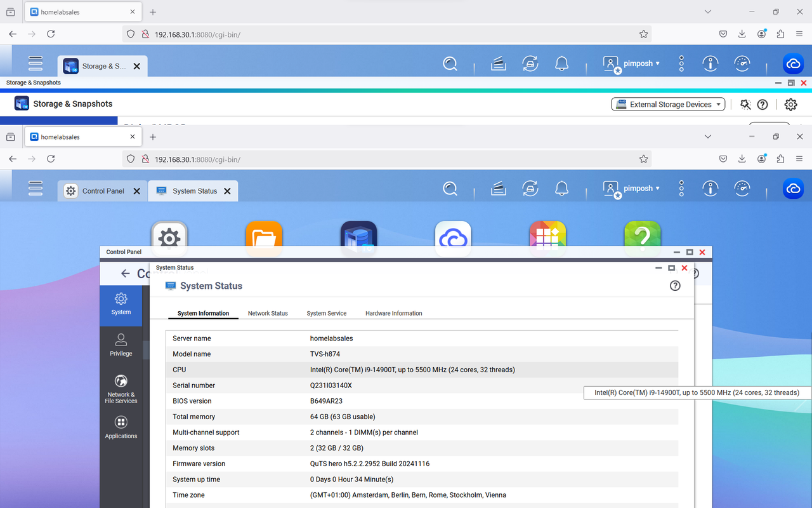Select homelabsales tab in upper browser window
Image resolution: width=812 pixels, height=508 pixels.
pos(84,12)
